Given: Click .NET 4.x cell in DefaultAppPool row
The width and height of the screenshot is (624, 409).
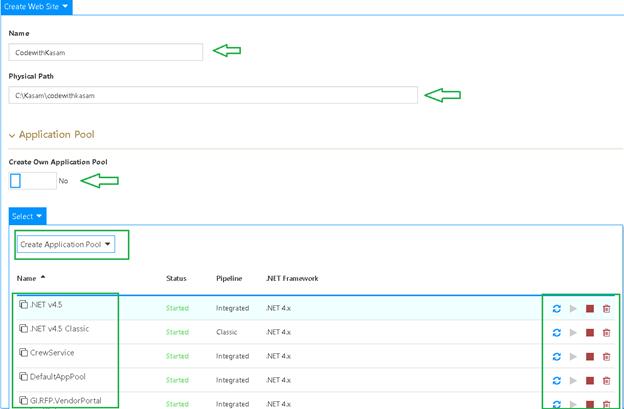Looking at the screenshot, I should point(278,380).
